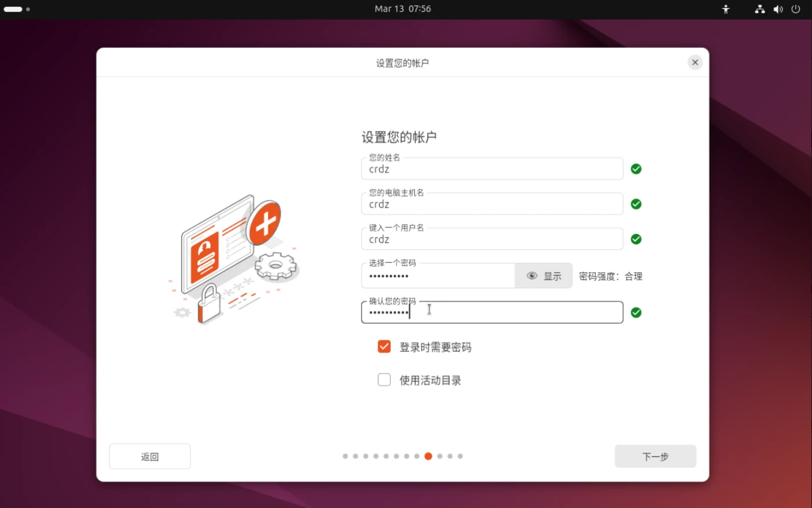Click green checkmark beside 确认您的密码 field
Viewport: 812px width, 508px height.
[636, 313]
